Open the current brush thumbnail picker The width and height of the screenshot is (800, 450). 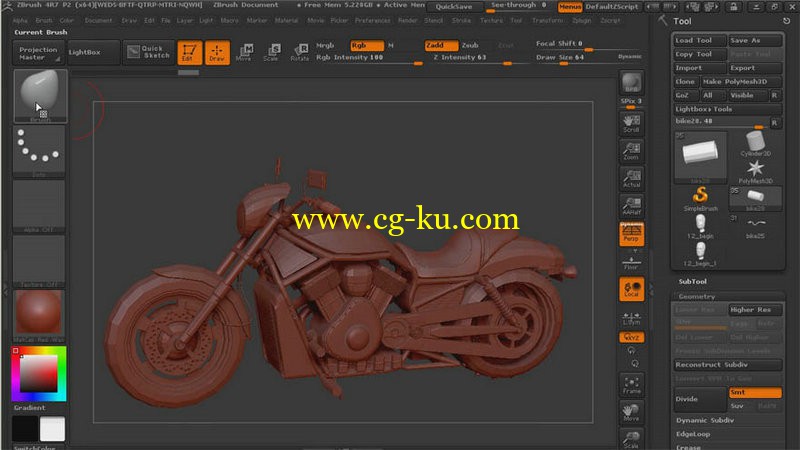40,96
